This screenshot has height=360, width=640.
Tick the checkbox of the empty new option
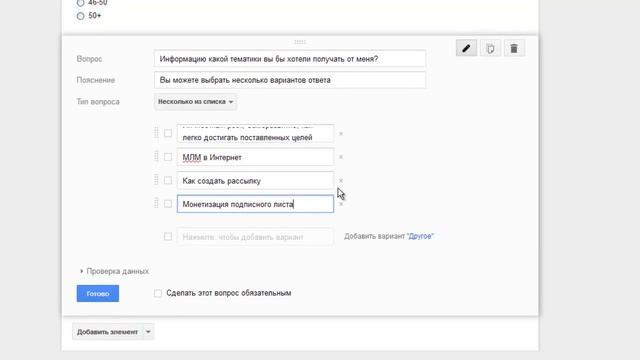168,237
